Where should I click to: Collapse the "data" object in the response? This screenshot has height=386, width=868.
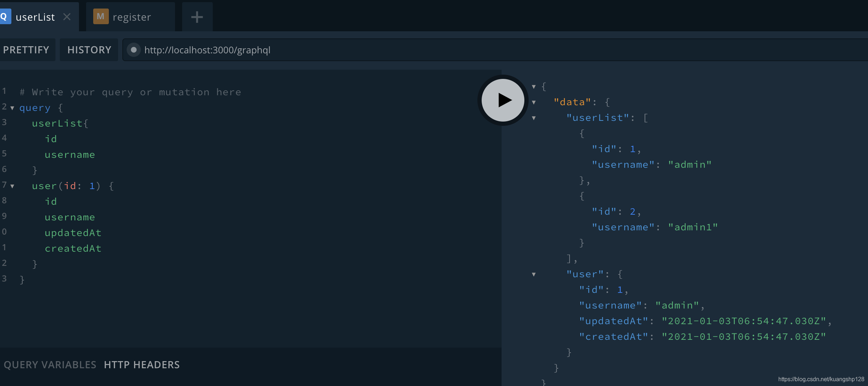tap(534, 102)
